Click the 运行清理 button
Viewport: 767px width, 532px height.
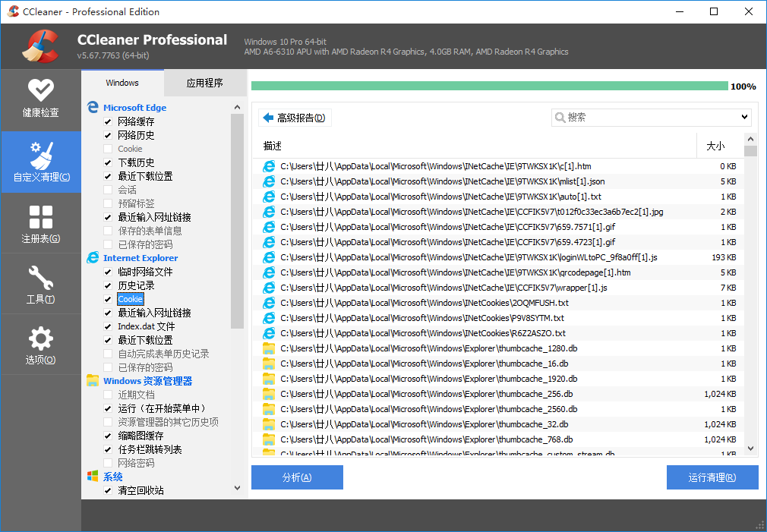tap(712, 477)
